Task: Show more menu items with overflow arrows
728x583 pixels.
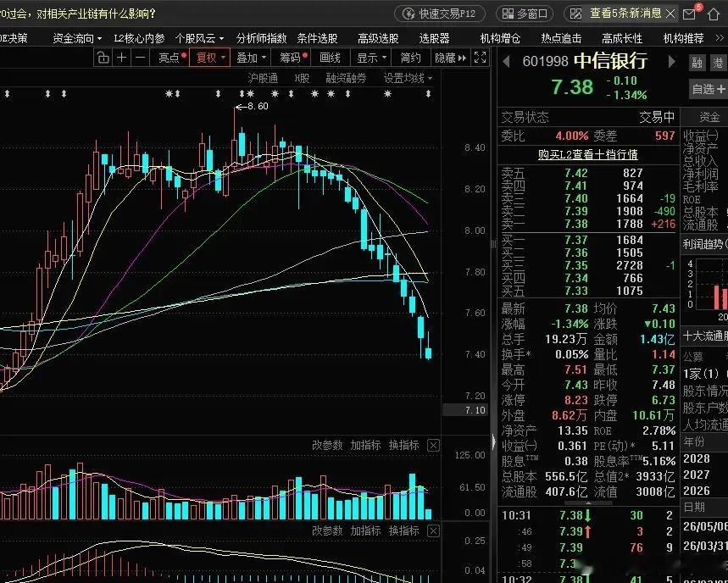Action: tap(720, 38)
